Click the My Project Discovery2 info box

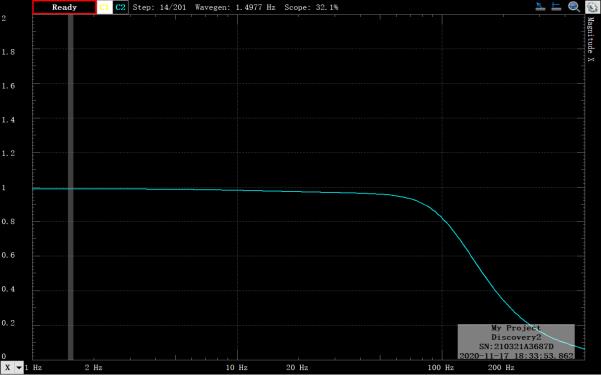[516, 342]
